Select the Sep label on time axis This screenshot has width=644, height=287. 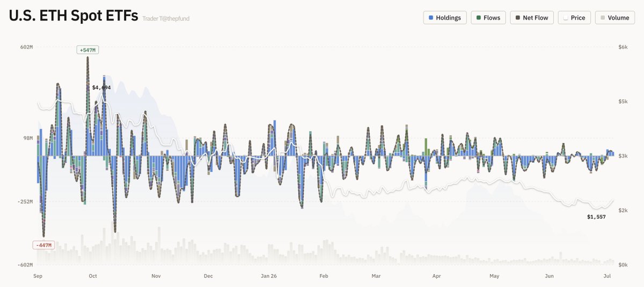(x=38, y=276)
